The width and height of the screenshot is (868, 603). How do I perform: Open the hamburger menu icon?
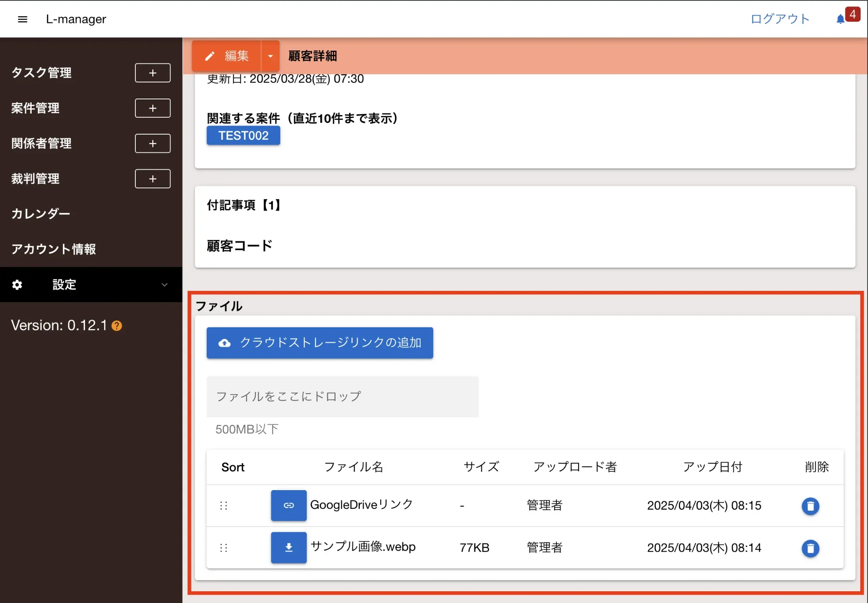tap(23, 19)
